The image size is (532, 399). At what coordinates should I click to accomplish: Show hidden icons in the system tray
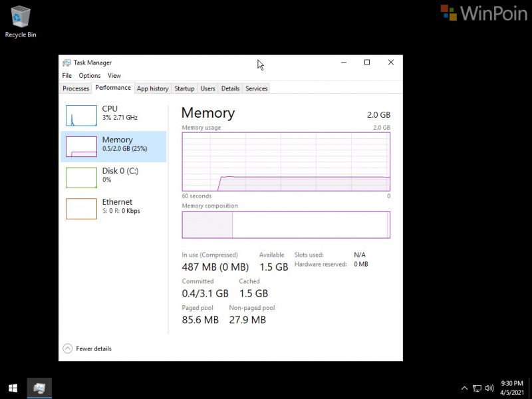(464, 388)
